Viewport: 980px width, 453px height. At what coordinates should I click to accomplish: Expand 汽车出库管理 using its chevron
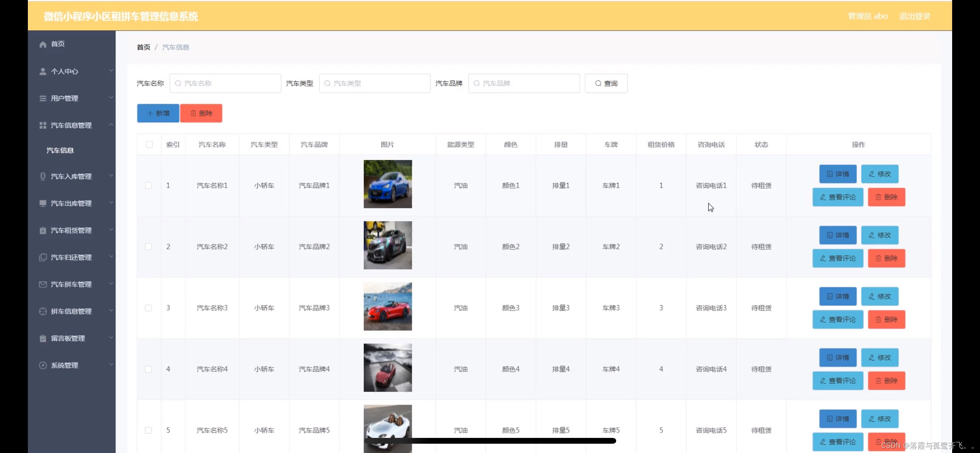[x=111, y=202]
